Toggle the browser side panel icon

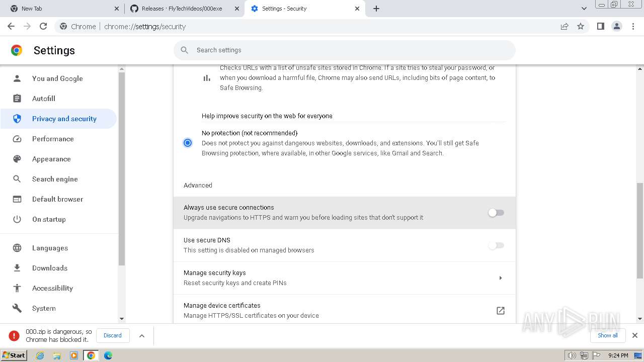point(600,27)
